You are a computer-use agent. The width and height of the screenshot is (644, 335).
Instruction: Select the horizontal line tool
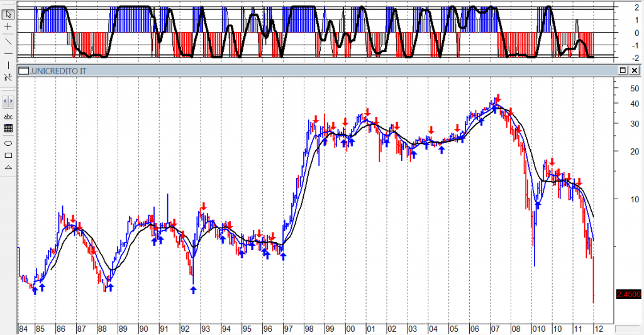[8, 54]
